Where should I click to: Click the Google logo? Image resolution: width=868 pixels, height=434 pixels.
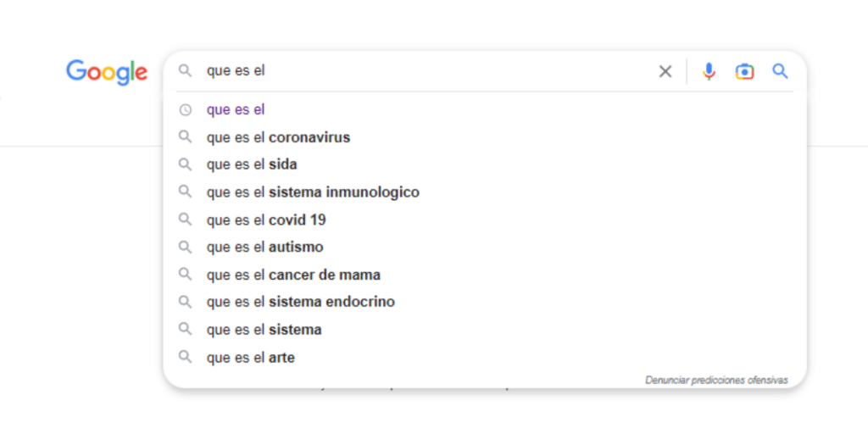(107, 73)
